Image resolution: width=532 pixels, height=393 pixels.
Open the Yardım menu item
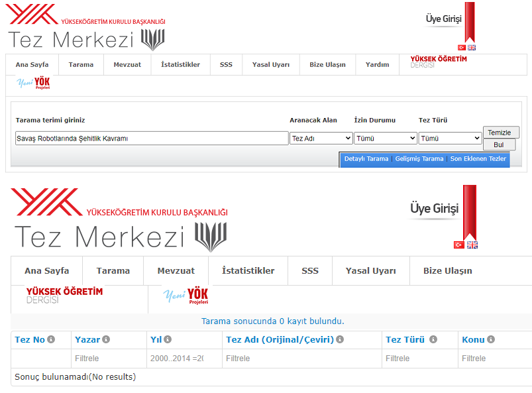point(378,65)
